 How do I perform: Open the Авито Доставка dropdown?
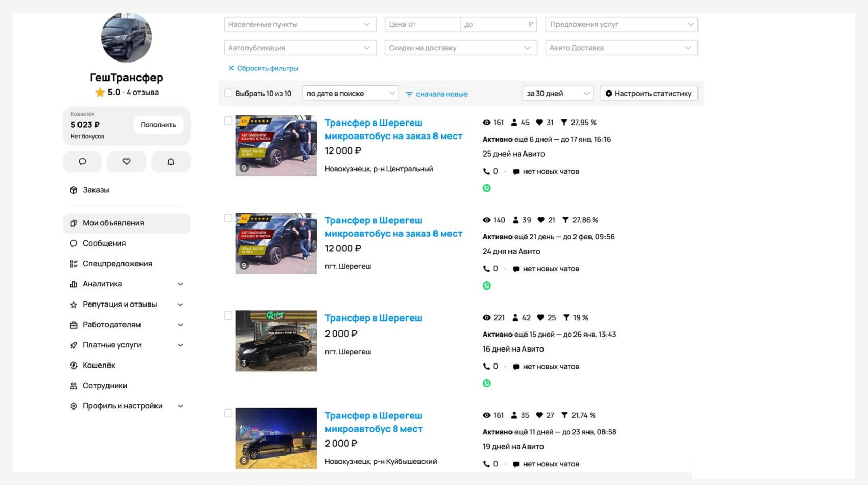[x=622, y=48]
